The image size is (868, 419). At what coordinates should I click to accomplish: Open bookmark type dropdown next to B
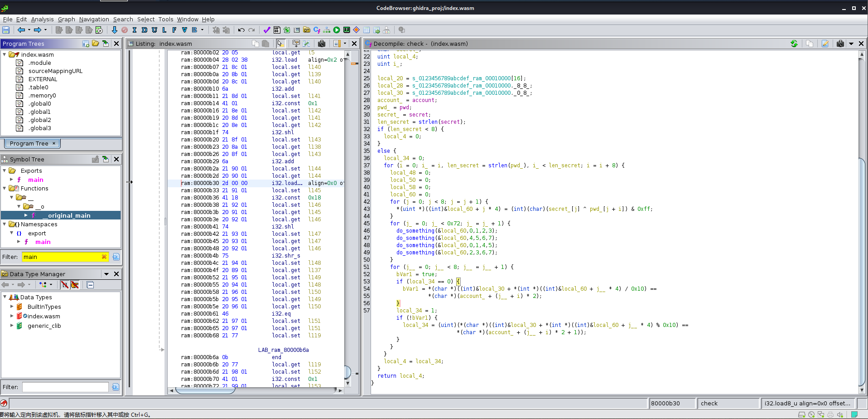[203, 30]
